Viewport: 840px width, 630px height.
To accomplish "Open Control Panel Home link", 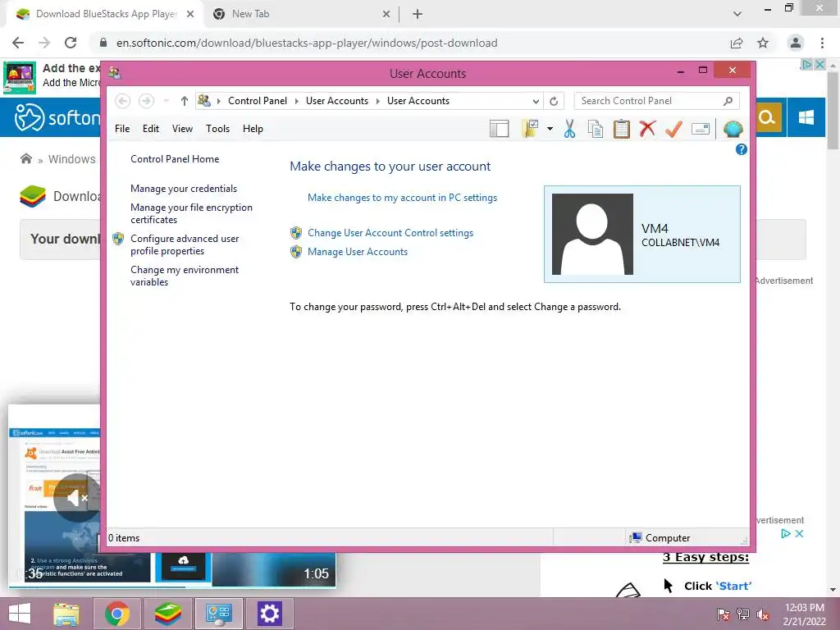I will [175, 159].
